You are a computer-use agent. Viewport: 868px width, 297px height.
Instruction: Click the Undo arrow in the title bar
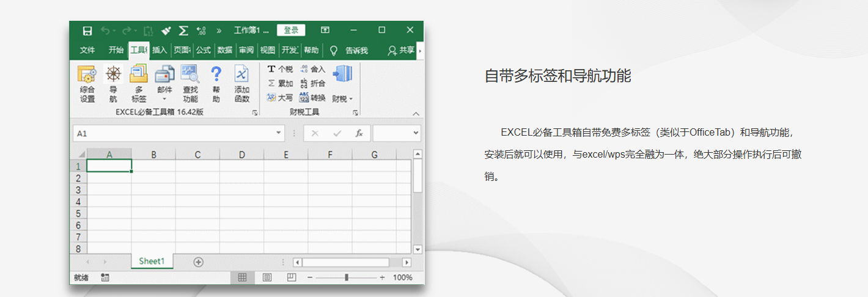click(106, 31)
